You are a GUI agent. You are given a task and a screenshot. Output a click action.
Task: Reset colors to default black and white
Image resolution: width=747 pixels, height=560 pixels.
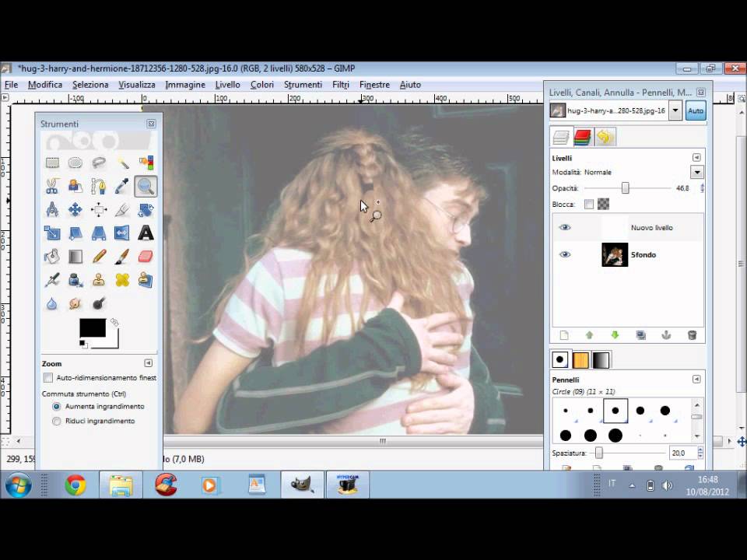click(83, 344)
